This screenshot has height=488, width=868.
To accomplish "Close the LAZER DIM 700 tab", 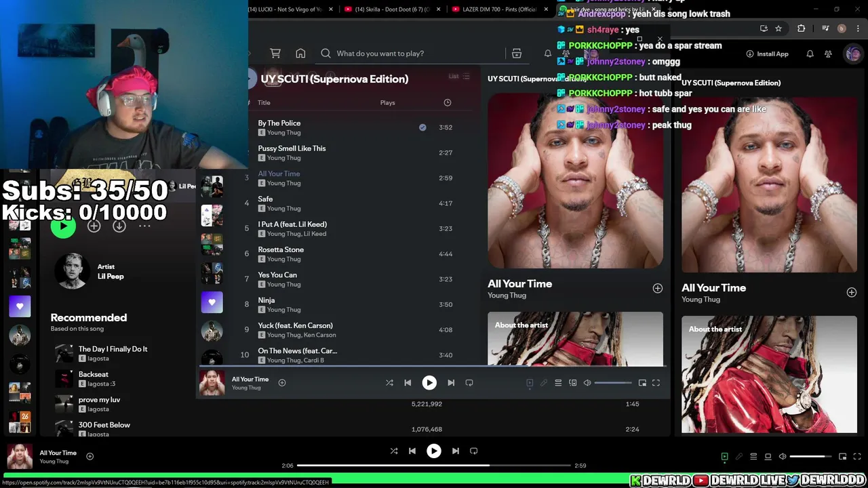I will tap(546, 9).
